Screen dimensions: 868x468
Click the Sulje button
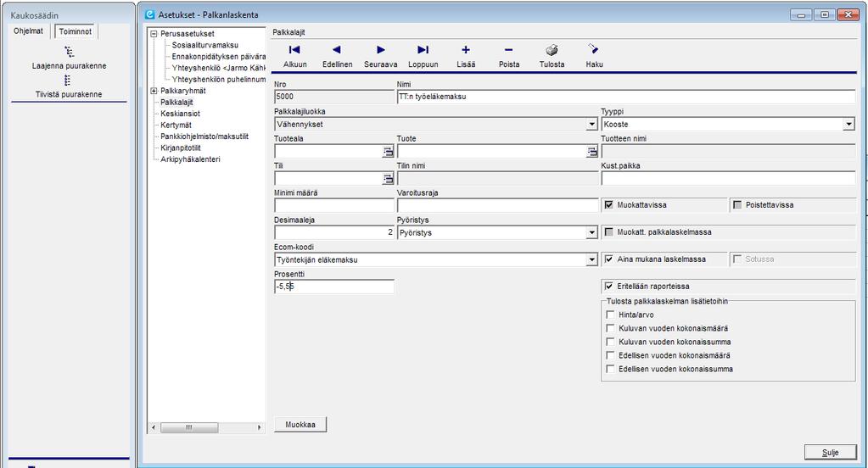tap(830, 452)
